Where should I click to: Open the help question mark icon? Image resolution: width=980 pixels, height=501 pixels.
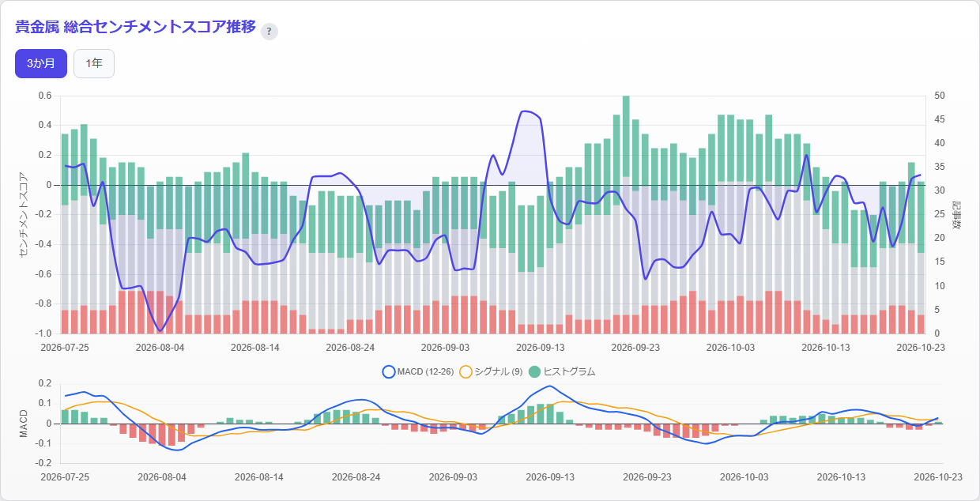coord(269,32)
